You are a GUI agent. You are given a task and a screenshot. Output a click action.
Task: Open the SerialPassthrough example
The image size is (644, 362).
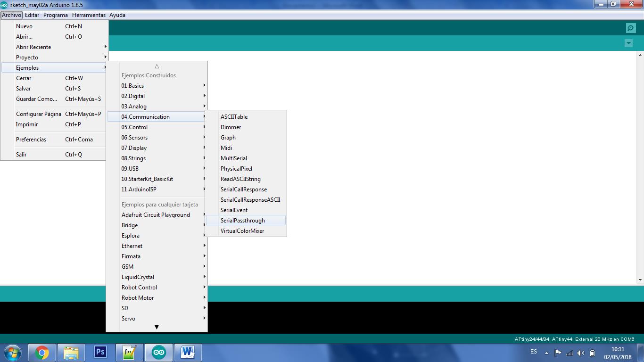tap(246, 221)
